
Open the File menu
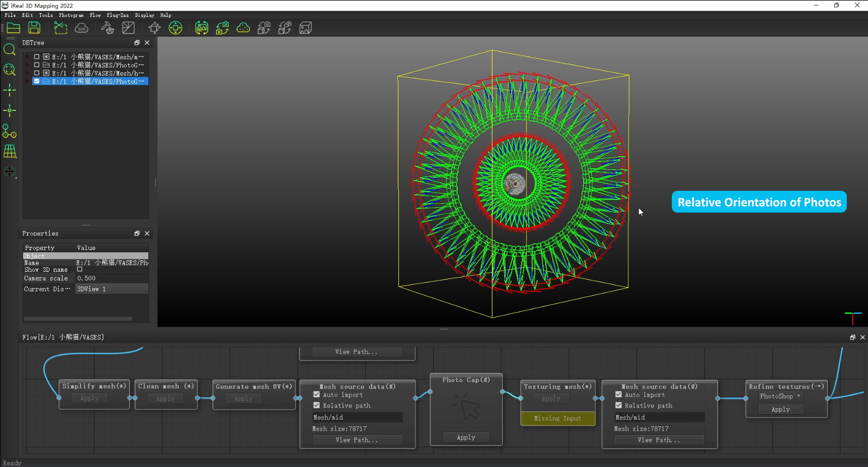click(10, 15)
